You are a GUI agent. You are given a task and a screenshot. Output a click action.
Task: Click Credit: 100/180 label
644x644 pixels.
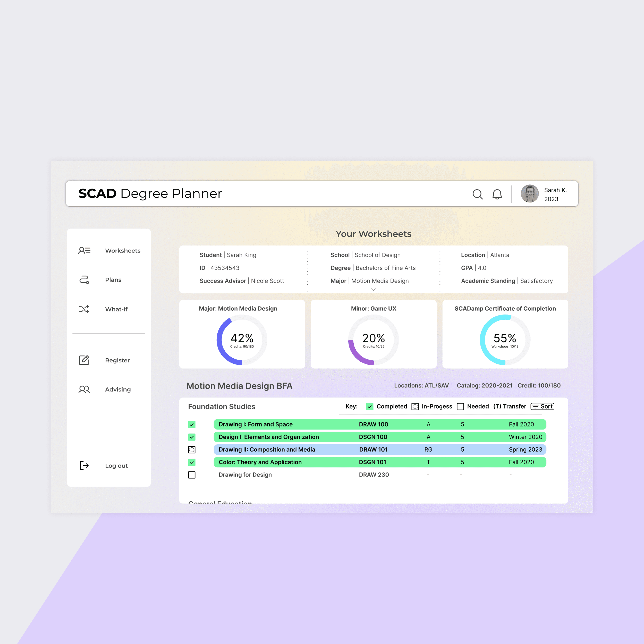[x=539, y=386]
